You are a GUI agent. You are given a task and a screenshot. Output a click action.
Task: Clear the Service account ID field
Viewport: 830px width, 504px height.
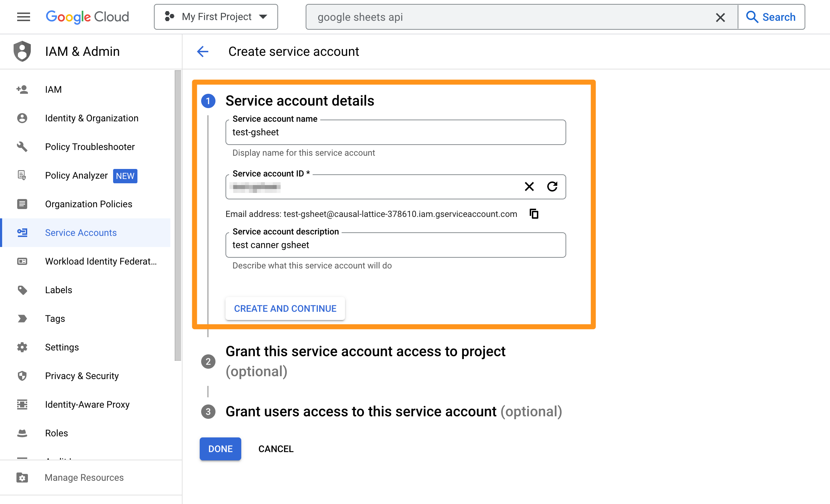(x=529, y=186)
